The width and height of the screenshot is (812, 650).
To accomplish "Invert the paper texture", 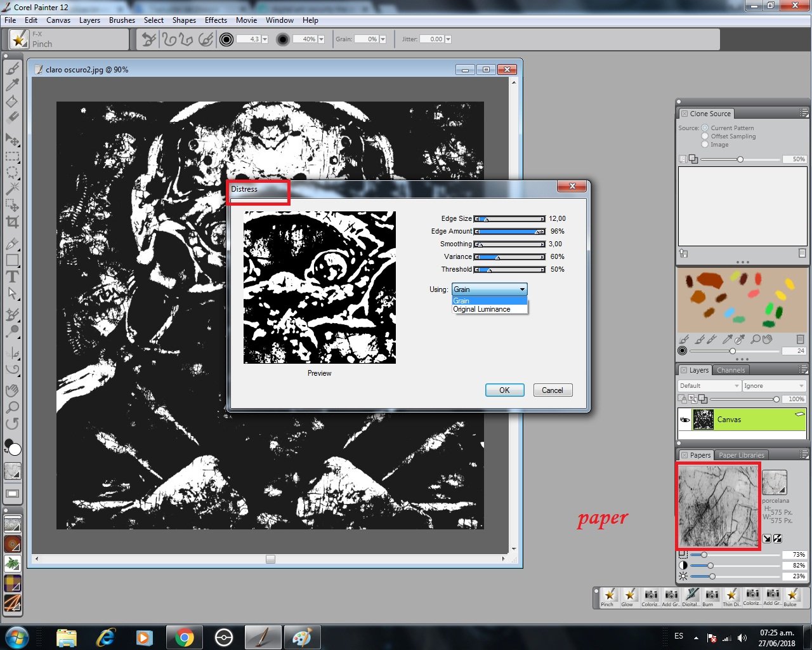I will tap(778, 538).
